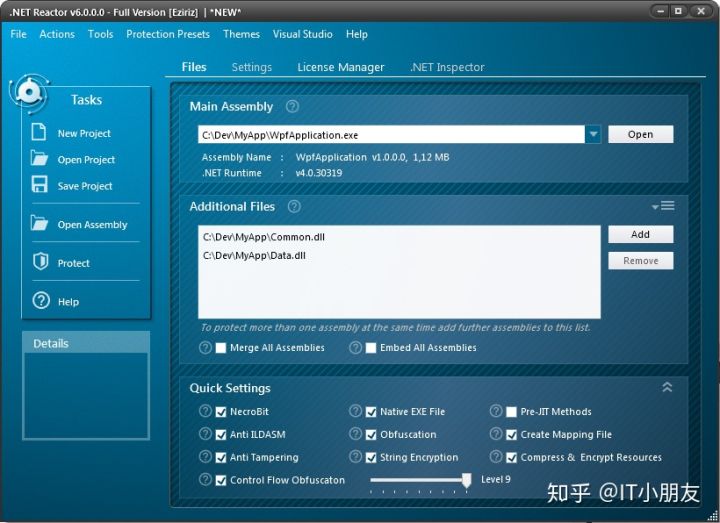Switch to the License Manager tab
This screenshot has height=523, width=720.
(341, 67)
